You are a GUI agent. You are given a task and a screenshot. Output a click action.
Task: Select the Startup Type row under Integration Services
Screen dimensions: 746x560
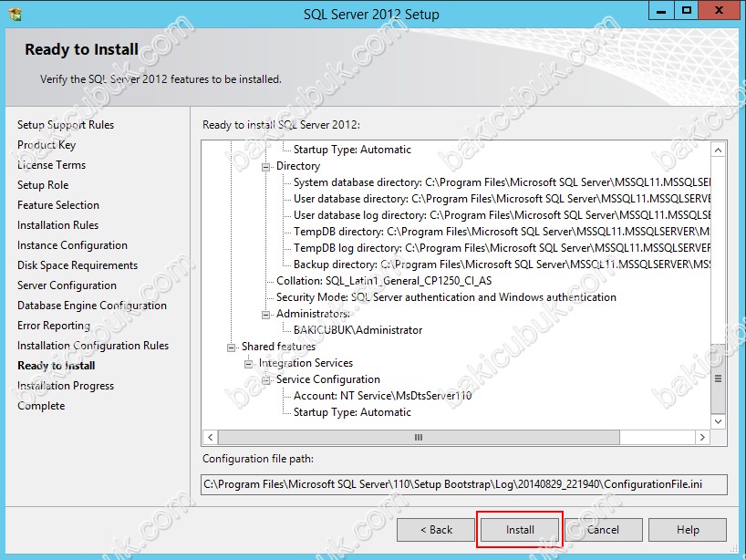tap(352, 412)
